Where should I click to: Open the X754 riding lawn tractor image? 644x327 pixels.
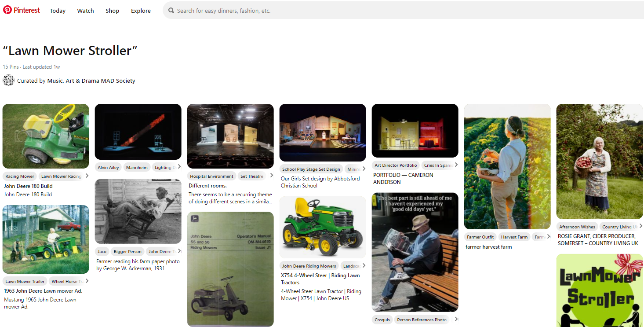[x=323, y=227]
